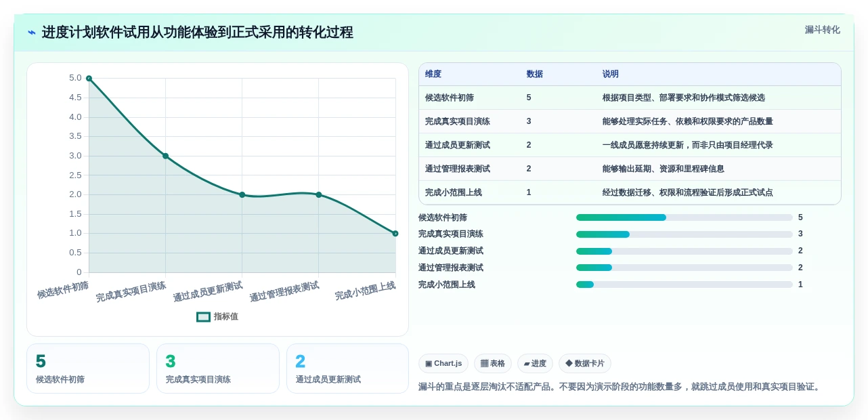Click the chart data point for 完成小范围上线
The image size is (868, 420).
coord(395,234)
